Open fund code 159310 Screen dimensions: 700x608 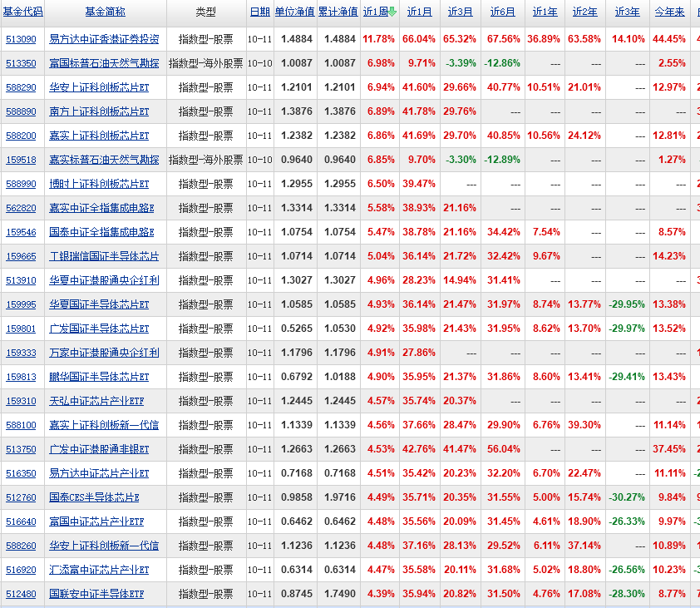(21, 401)
